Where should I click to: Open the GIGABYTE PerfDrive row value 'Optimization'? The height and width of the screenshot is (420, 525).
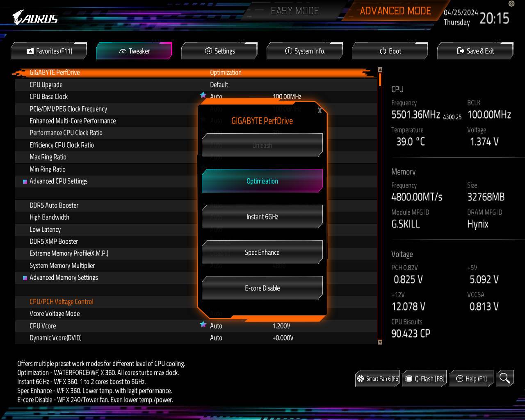coord(226,73)
